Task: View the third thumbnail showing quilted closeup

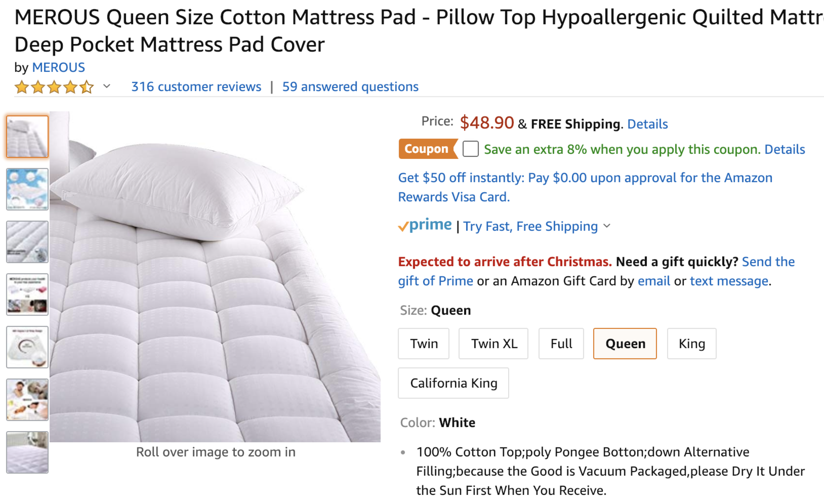Action: 27,242
